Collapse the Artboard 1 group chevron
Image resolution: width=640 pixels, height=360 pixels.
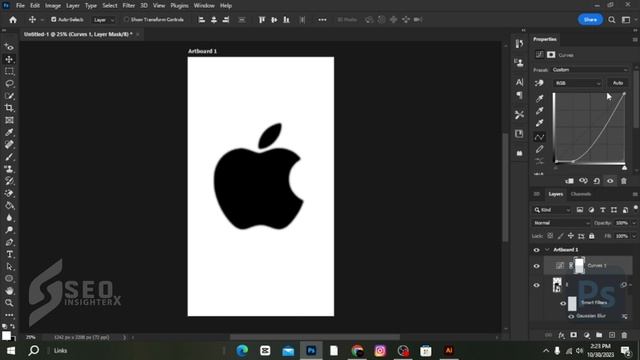coord(547,250)
